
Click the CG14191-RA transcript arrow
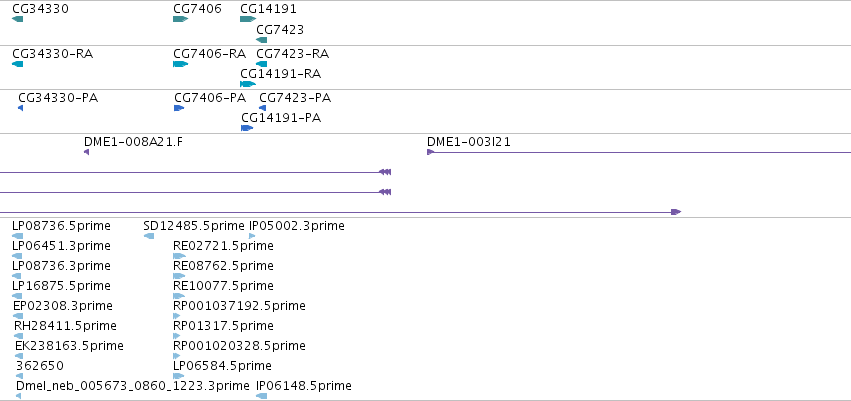point(248,84)
